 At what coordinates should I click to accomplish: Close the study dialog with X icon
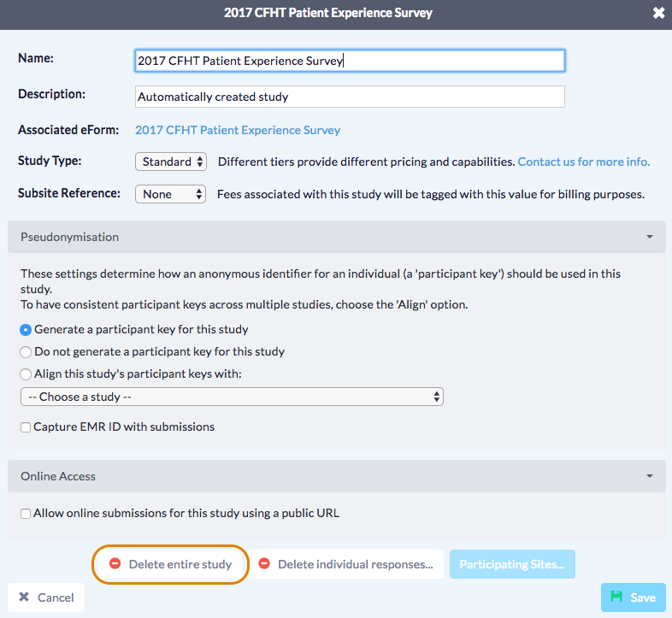click(x=657, y=13)
